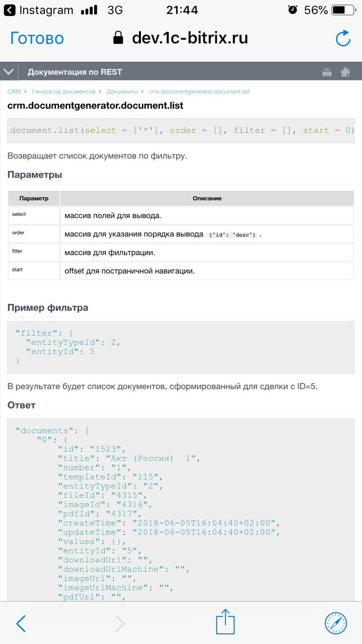The width and height of the screenshot is (362, 644).
Task: Open page in Safari compass icon
Action: (335, 623)
